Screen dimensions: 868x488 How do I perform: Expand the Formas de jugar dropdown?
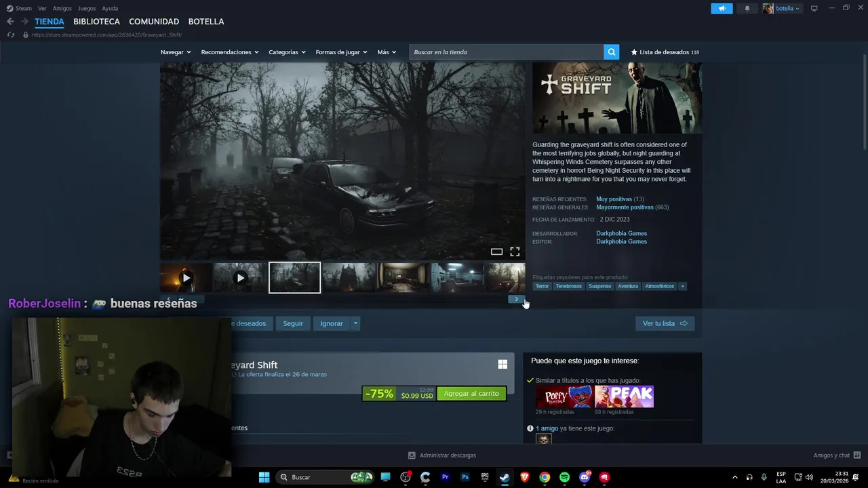coord(341,52)
